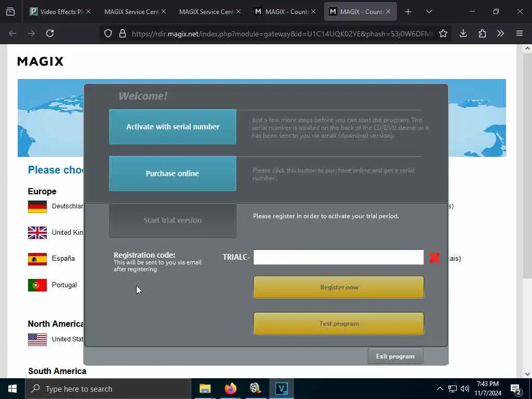The image size is (532, 399).
Task: Click the site security padlock icon
Action: click(x=123, y=33)
